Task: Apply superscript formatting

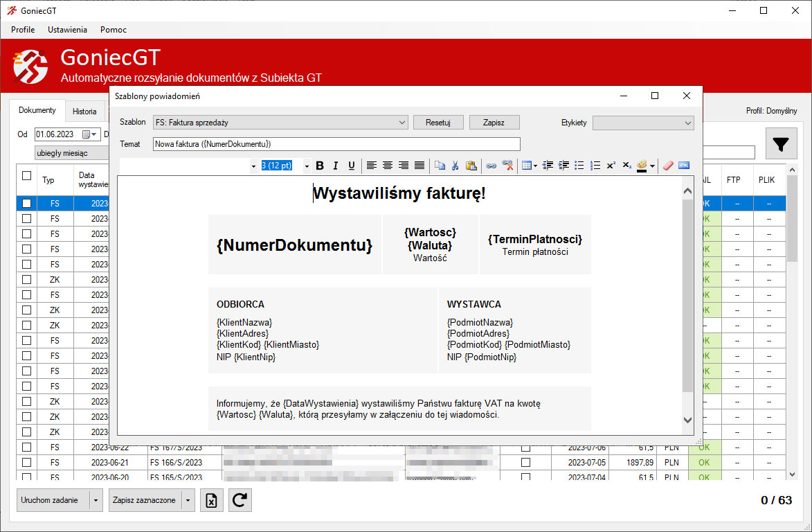Action: 611,166
